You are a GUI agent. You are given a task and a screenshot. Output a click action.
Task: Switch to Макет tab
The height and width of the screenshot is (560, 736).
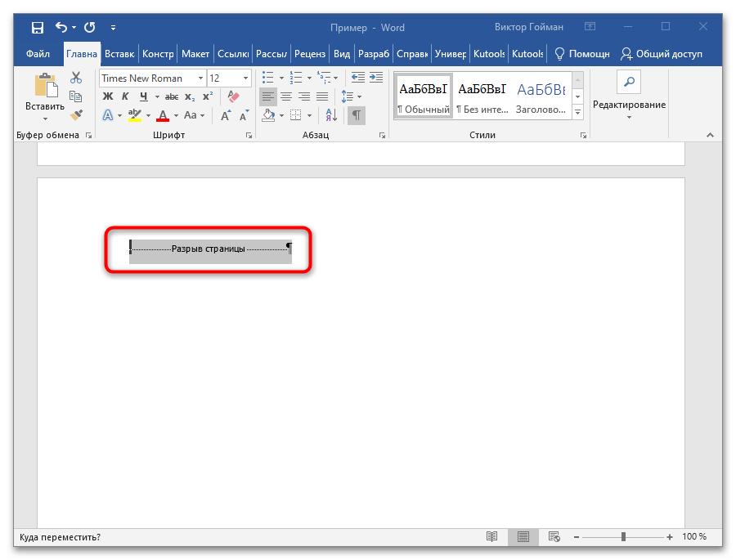(195, 54)
